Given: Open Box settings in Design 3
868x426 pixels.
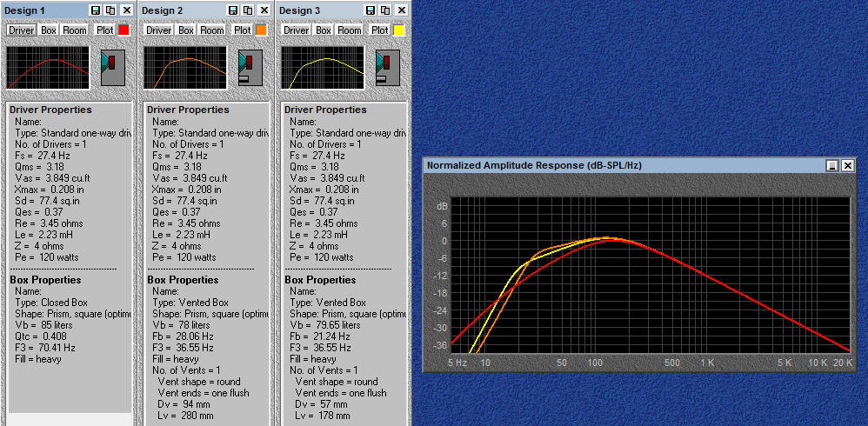Looking at the screenshot, I should (324, 30).
